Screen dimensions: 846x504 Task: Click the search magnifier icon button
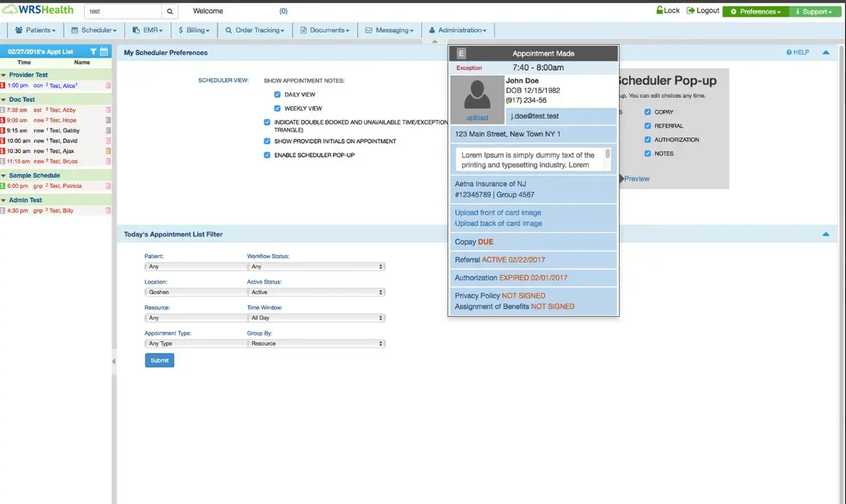coord(170,12)
